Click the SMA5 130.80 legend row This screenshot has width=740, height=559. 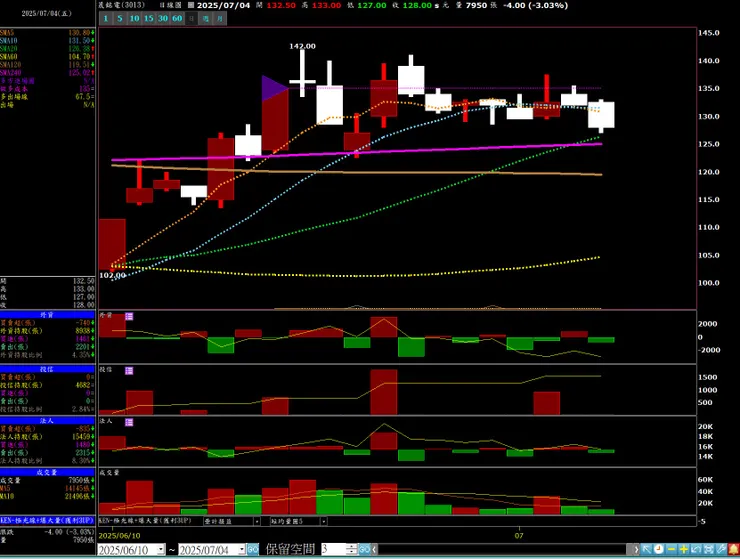click(x=47, y=33)
